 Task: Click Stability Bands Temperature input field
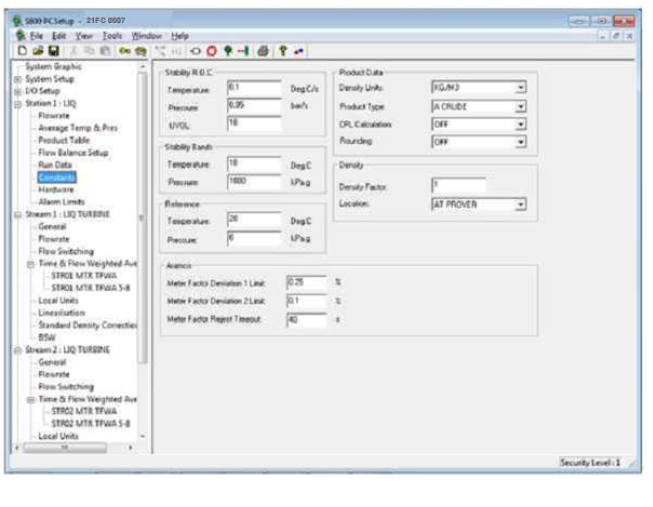(x=254, y=164)
